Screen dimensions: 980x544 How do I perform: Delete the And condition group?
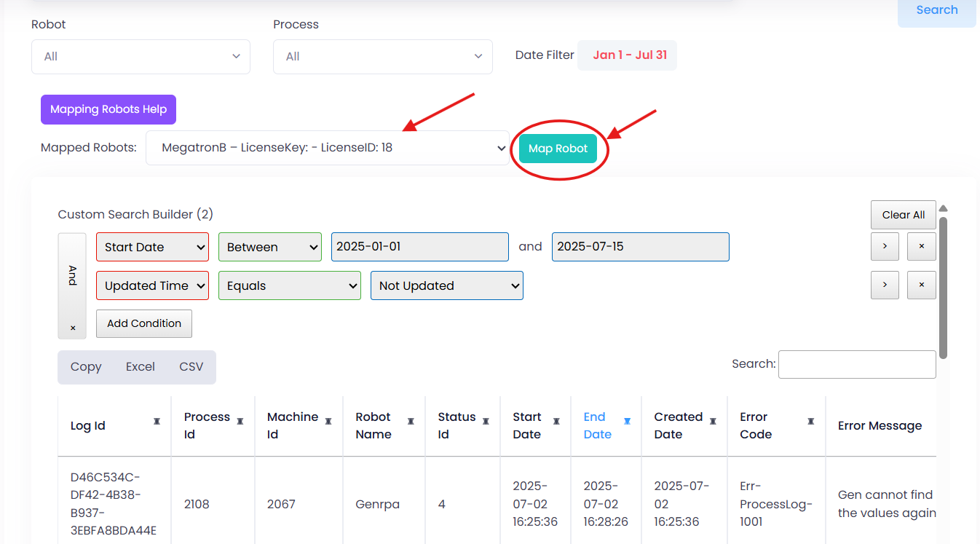[72, 328]
